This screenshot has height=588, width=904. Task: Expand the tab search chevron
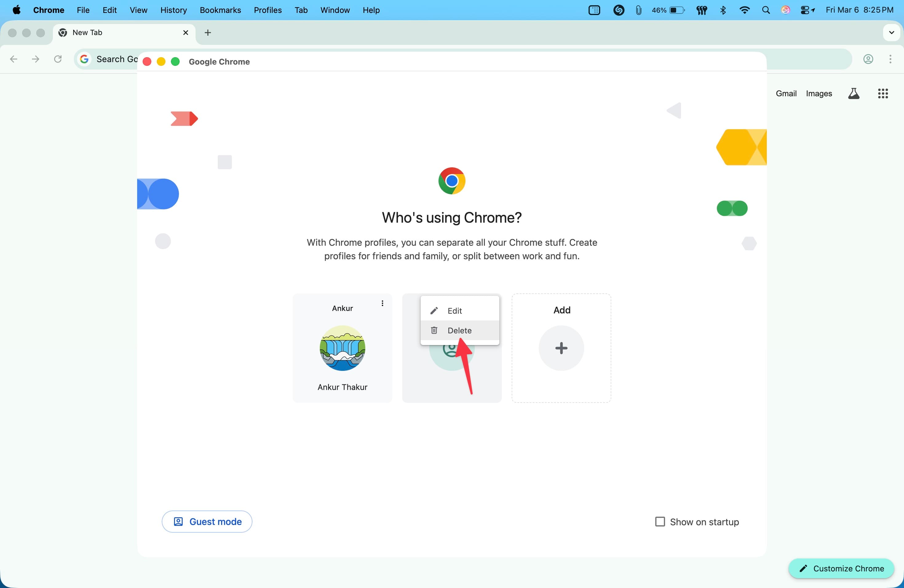[891, 33]
